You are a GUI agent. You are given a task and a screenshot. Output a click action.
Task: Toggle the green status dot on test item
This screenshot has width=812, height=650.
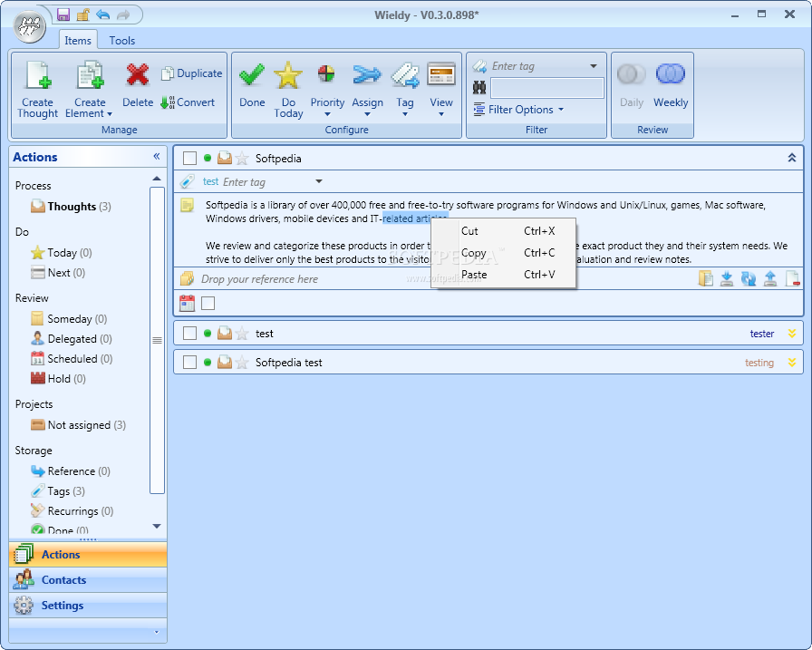point(208,333)
